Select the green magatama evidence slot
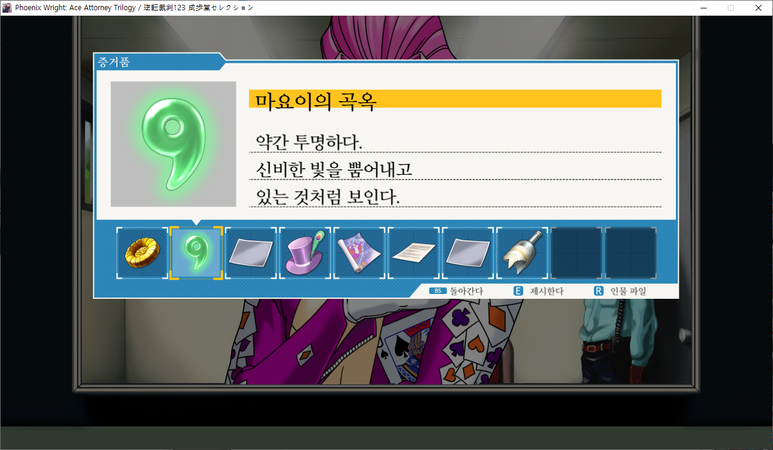Image resolution: width=773 pixels, height=450 pixels. coord(196,253)
